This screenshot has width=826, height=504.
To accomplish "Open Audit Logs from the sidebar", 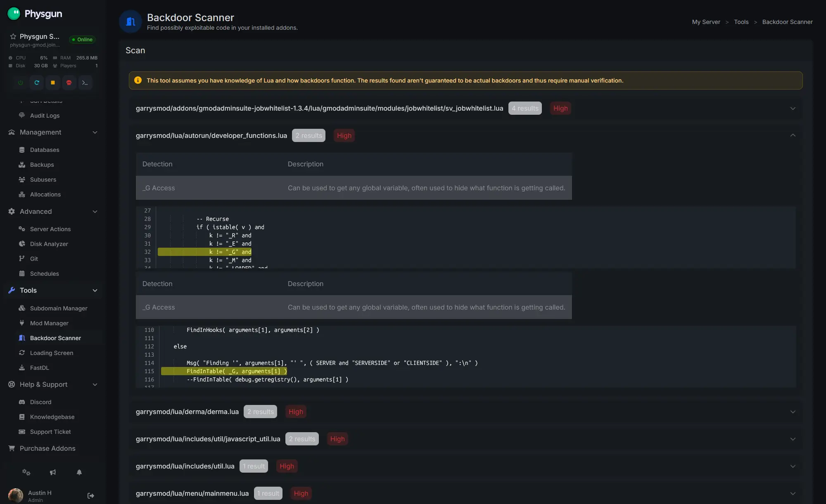I will (x=45, y=116).
